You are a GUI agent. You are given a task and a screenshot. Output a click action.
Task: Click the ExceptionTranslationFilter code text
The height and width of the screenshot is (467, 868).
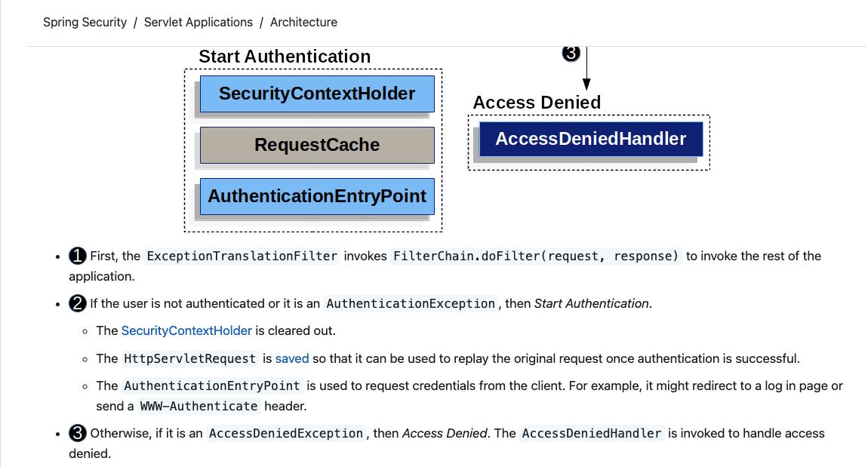[242, 256]
